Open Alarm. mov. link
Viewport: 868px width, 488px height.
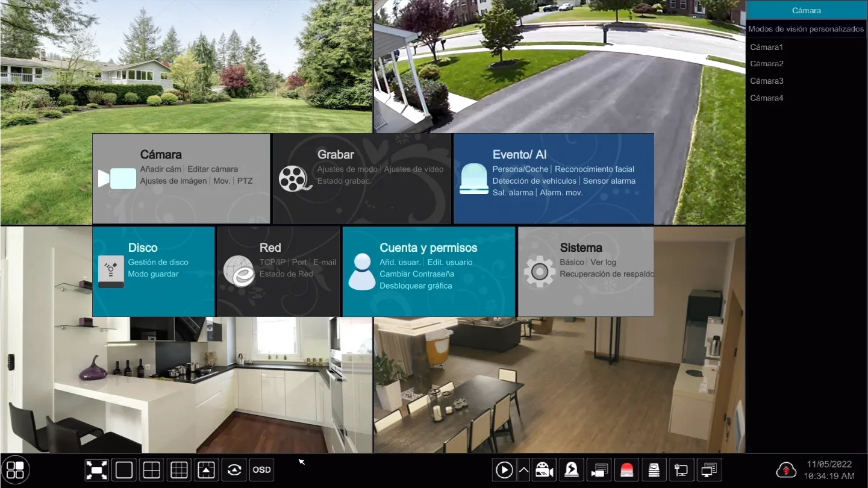pos(561,193)
